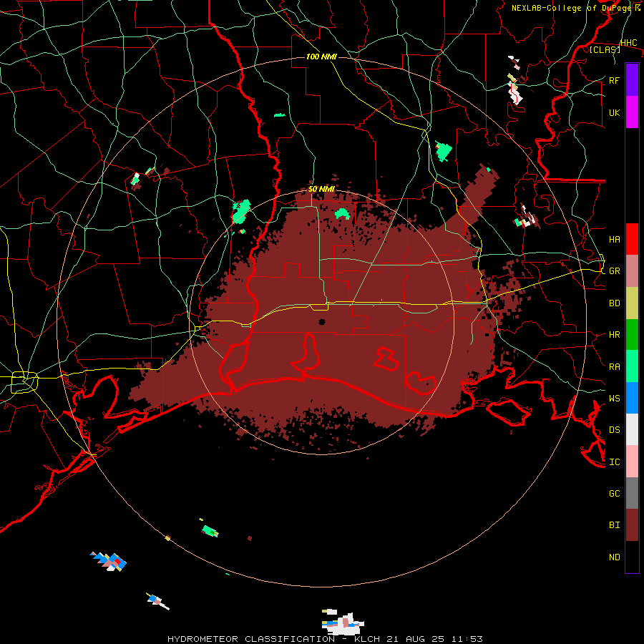Screen dimensions: 644x644
Task: Click the DS white legend swatch
Action: click(x=632, y=429)
